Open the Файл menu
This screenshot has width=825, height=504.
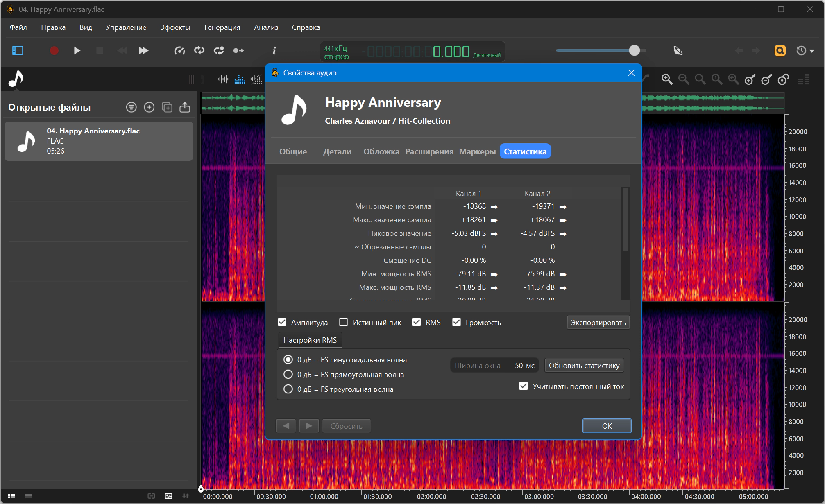(18, 27)
